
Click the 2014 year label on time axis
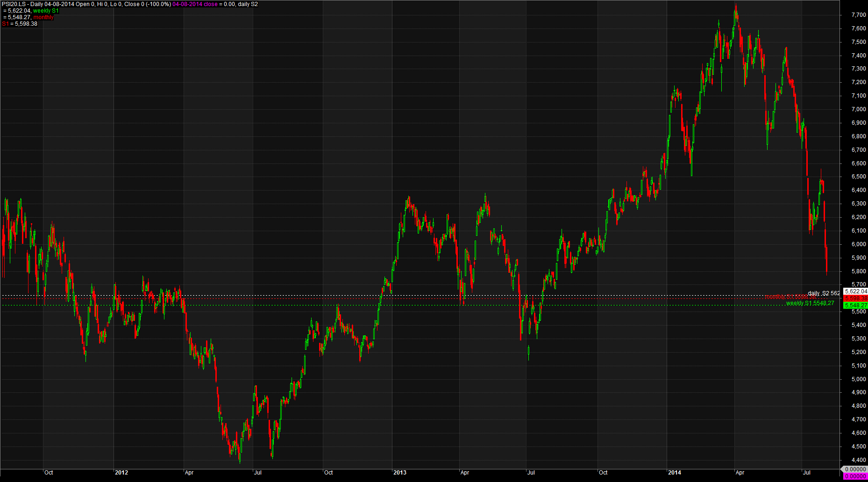click(x=675, y=473)
